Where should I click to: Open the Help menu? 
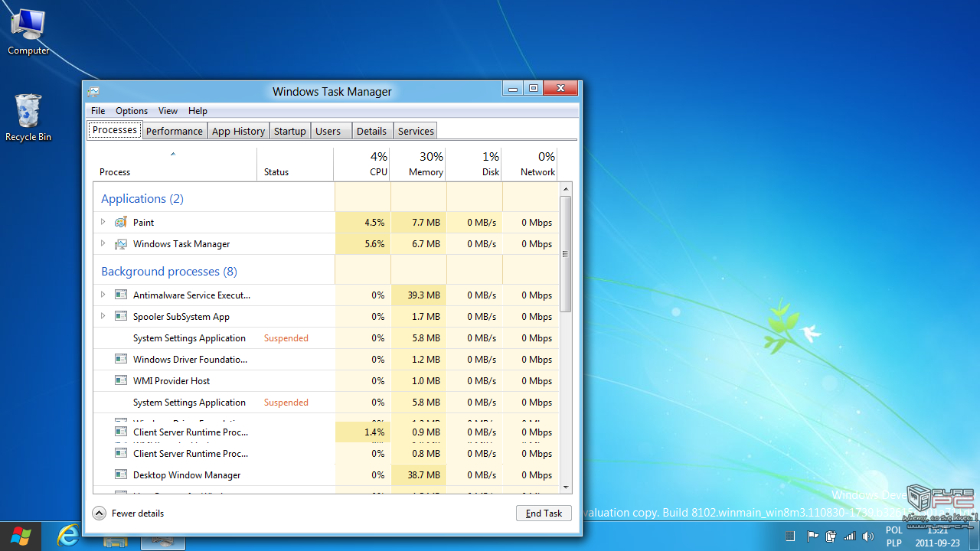[198, 111]
